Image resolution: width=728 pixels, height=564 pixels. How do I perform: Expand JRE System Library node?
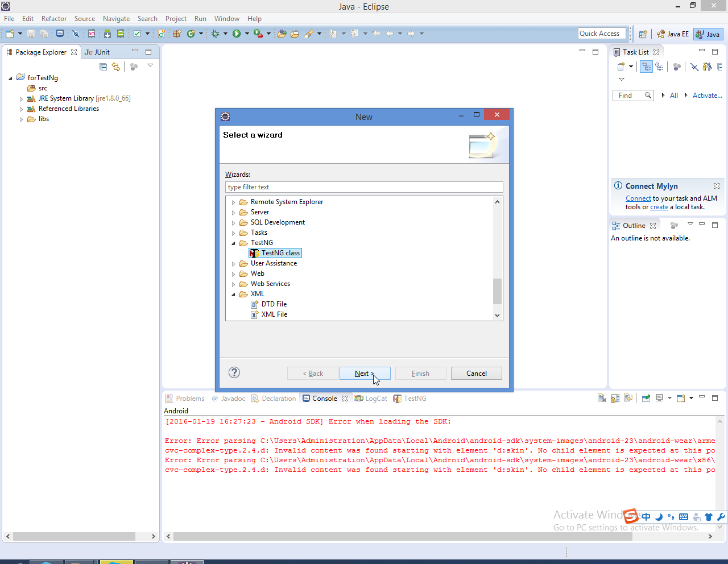pyautogui.click(x=22, y=99)
